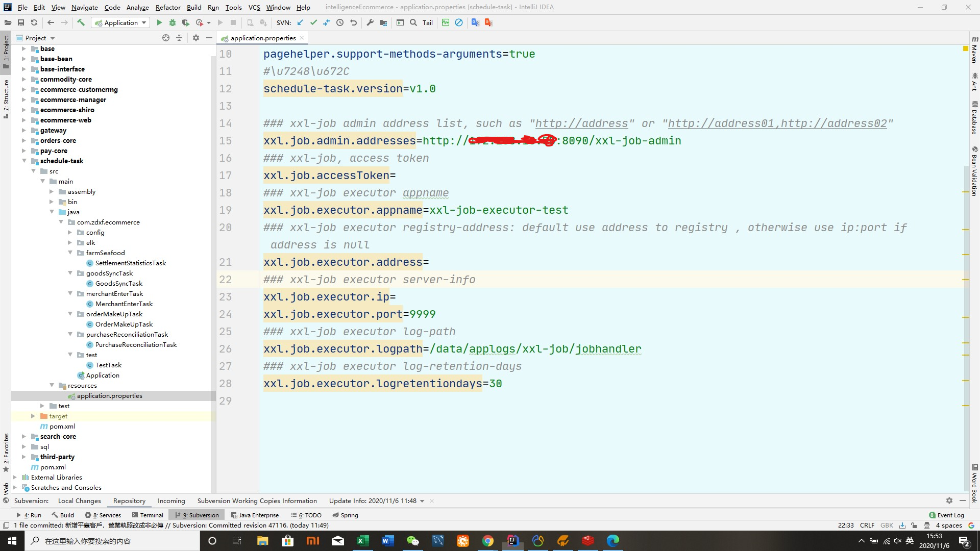The image size is (980, 551).
Task: Collapse the schedule-task module tree node
Action: click(24, 161)
